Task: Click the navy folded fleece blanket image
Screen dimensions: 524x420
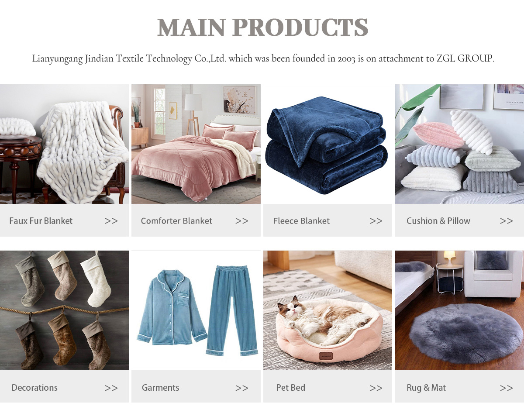Action: [x=327, y=144]
